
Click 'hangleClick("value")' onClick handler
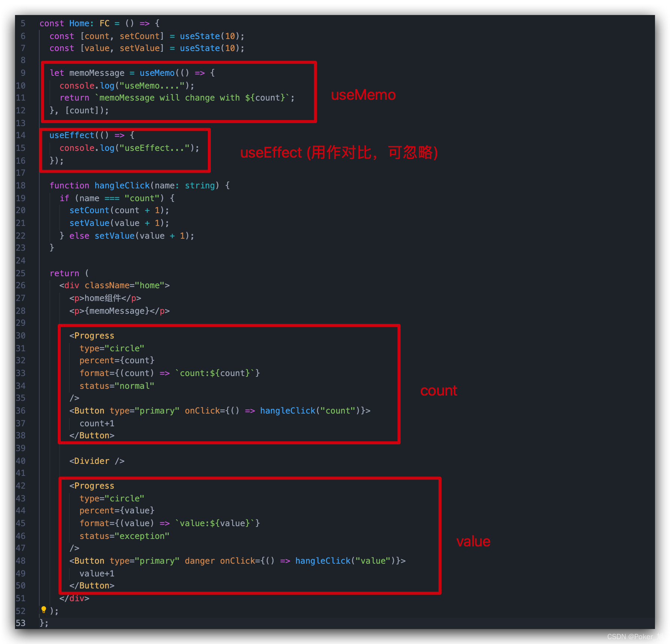tap(346, 561)
